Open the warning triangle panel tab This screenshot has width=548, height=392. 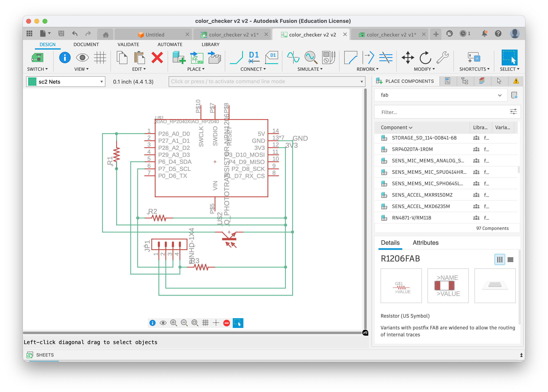point(516,81)
